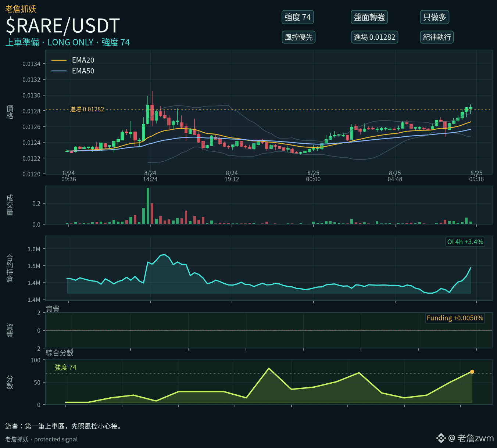The image size is (497, 448).
Task: Click the EMA20 legend entry
Action: [73, 60]
